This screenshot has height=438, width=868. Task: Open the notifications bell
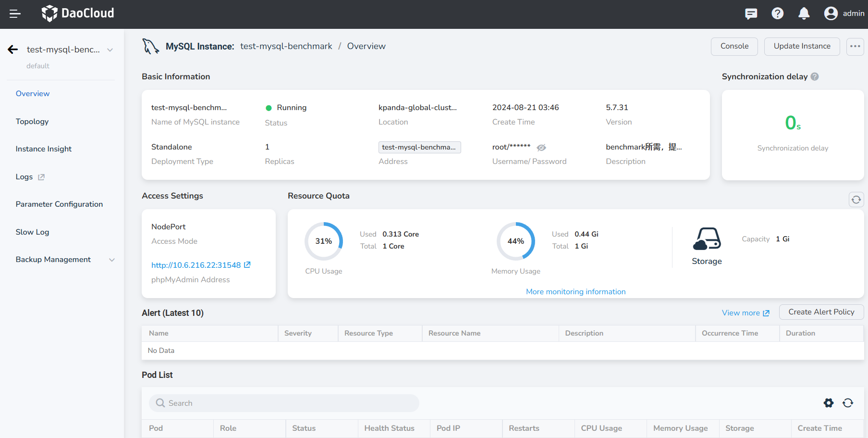coord(804,14)
